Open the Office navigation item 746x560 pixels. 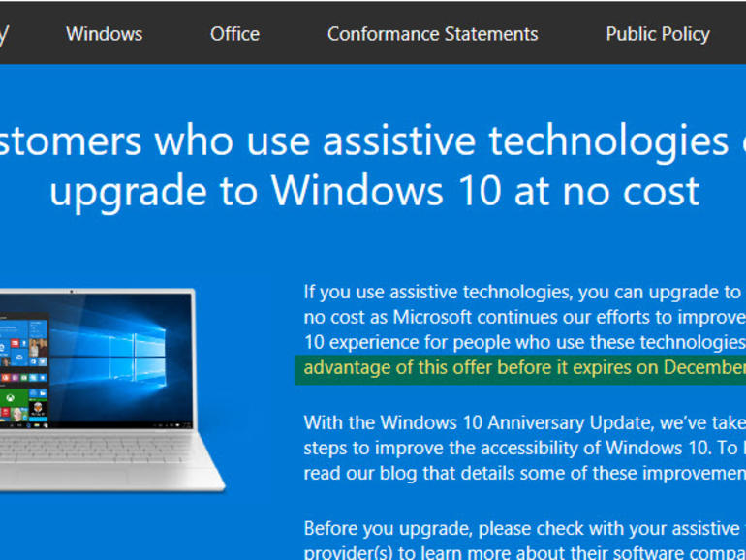pyautogui.click(x=235, y=34)
